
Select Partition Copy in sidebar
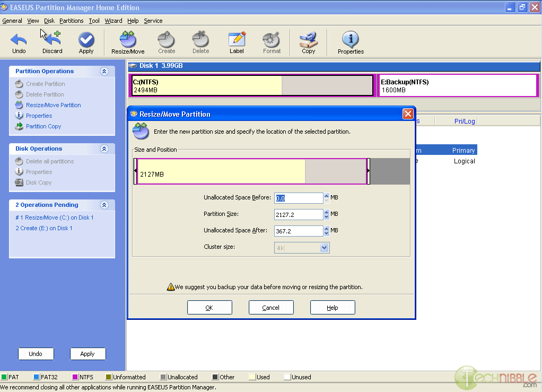click(43, 127)
